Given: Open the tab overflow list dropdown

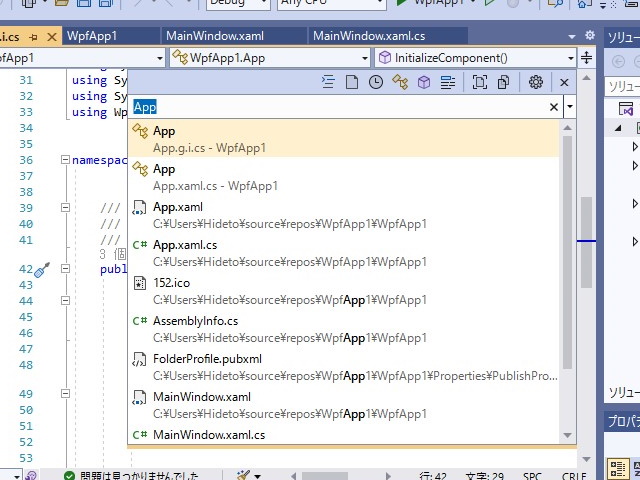Looking at the screenshot, I should (572, 37).
